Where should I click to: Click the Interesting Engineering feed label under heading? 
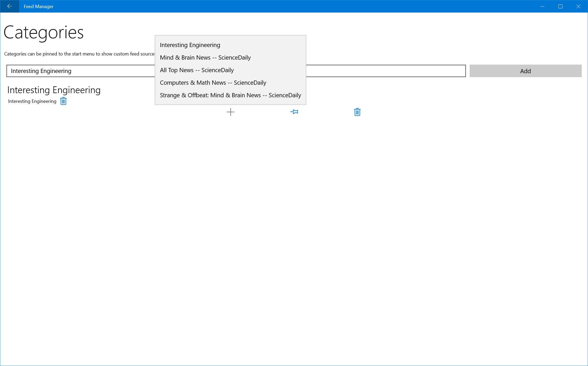(x=32, y=101)
